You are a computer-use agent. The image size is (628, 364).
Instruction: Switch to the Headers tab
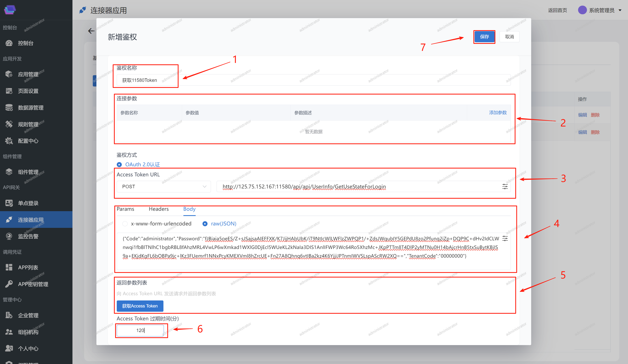(158, 209)
